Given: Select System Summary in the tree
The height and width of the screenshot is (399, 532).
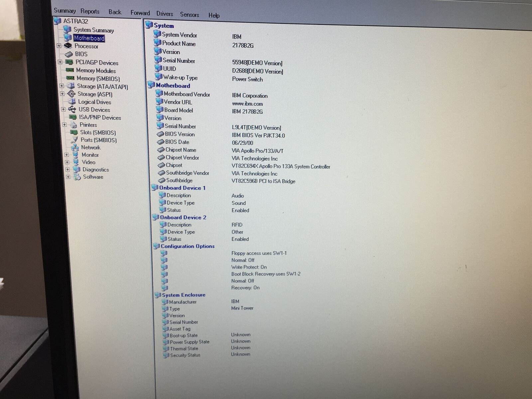Looking at the screenshot, I should coord(93,30).
